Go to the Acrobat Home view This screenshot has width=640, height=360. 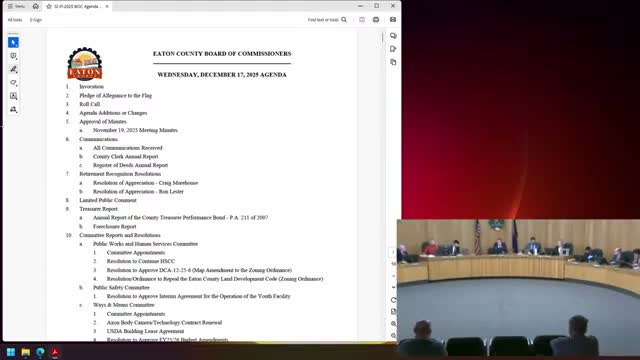pos(36,6)
